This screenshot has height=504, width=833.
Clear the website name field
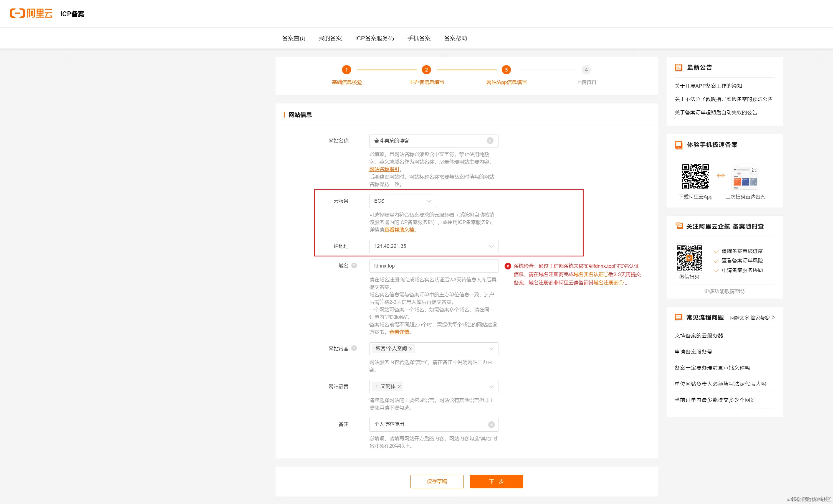(490, 141)
